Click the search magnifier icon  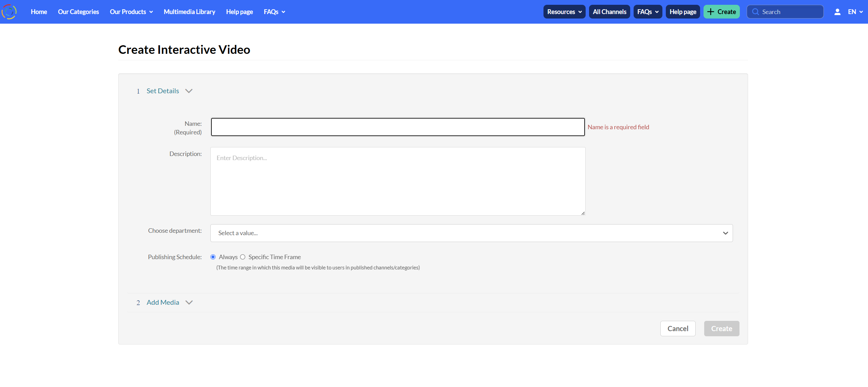pyautogui.click(x=755, y=12)
